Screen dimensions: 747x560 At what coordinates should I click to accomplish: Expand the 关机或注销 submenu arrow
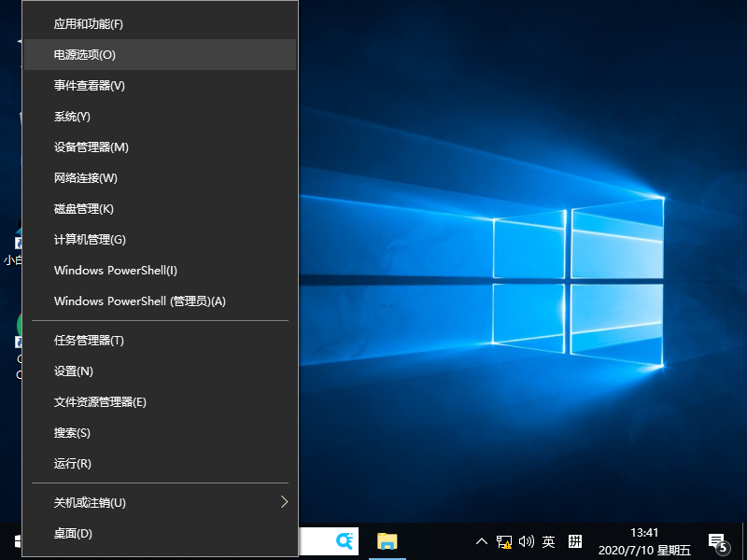[284, 501]
